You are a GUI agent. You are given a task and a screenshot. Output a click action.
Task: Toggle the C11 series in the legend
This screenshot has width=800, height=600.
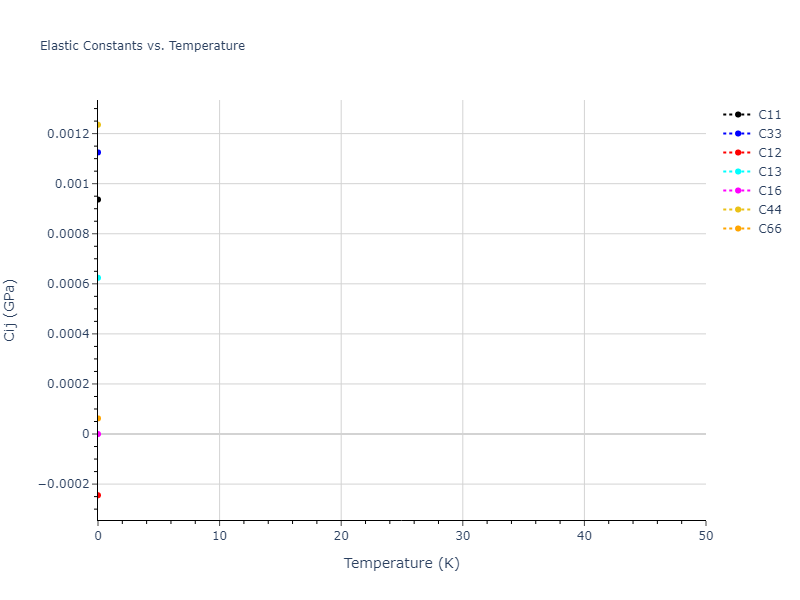[770, 115]
